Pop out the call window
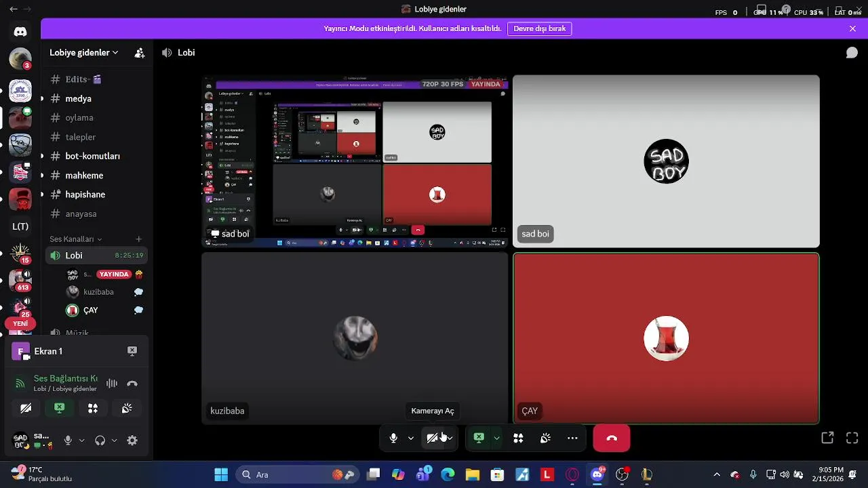Viewport: 868px width, 488px height. 827,438
